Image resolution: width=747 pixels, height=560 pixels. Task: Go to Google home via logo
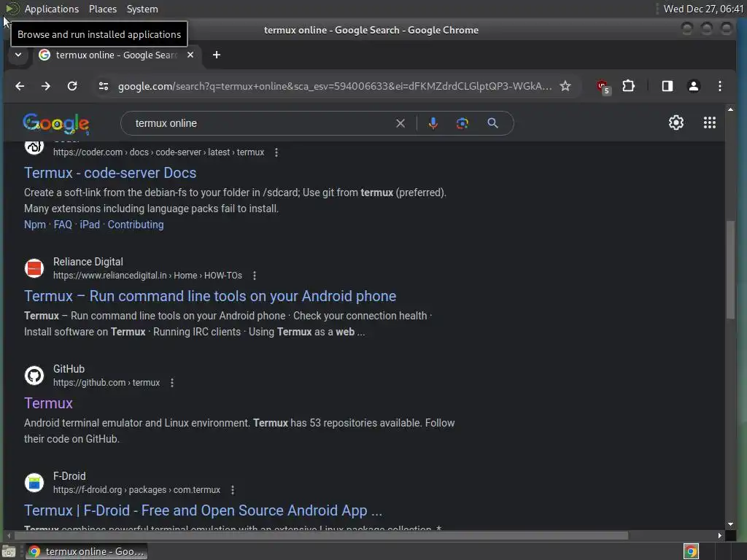(56, 124)
